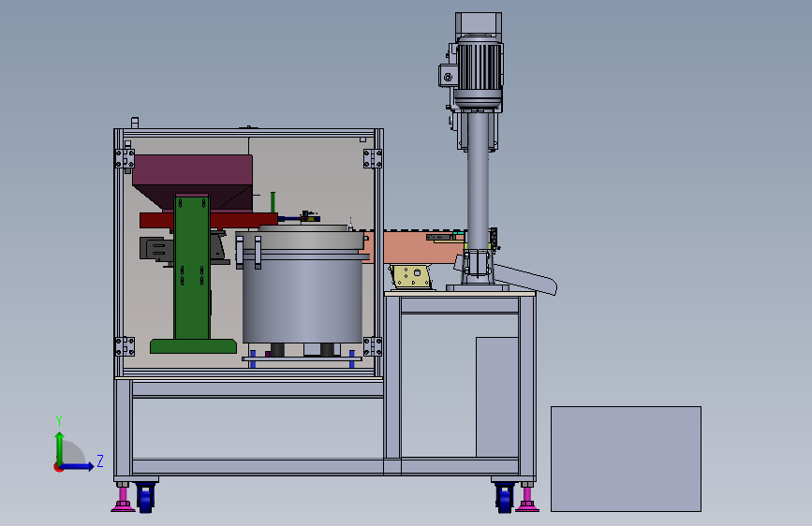
Task: Select the bottom-right enclosure door hinge
Action: pos(373,346)
